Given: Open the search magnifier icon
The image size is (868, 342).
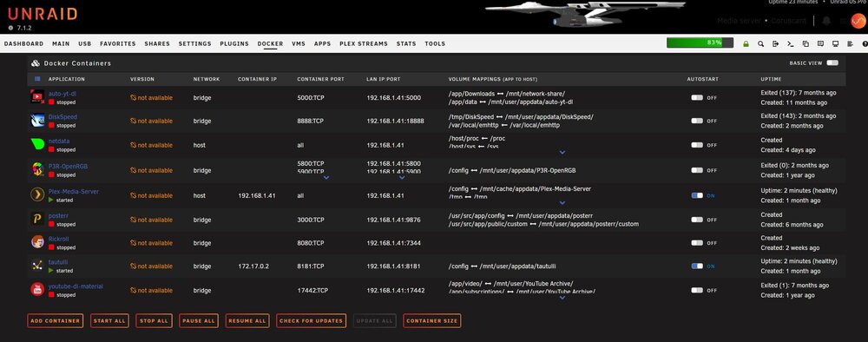Looking at the screenshot, I should coord(760,43).
